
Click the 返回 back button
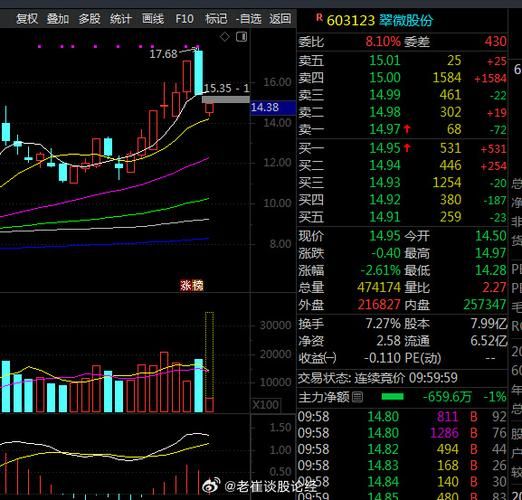(280, 19)
